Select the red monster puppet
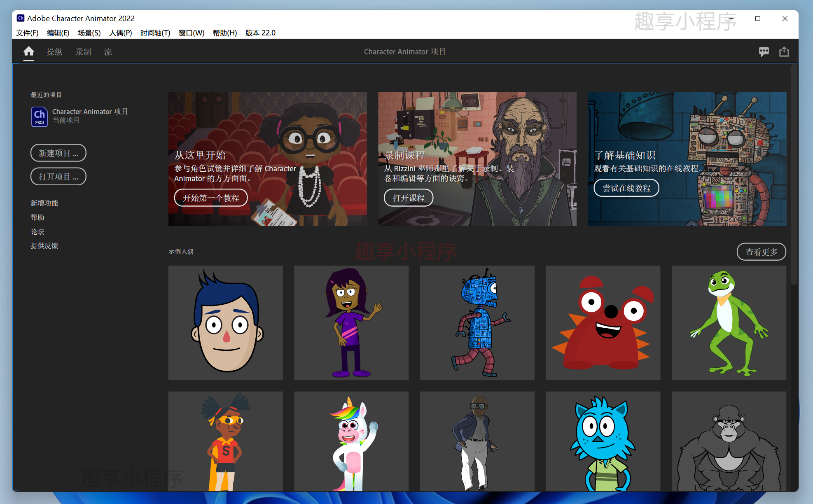Viewport: 813px width, 504px height. (603, 323)
